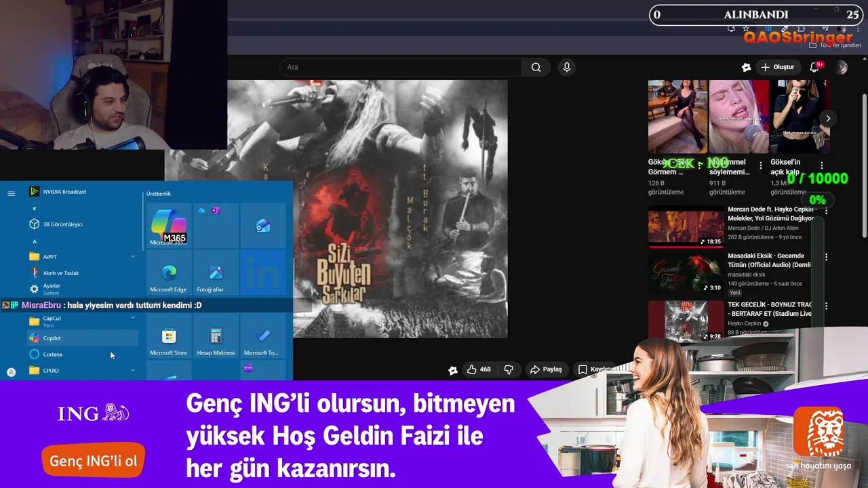Show next shorts with the right arrow
This screenshot has width=868, height=488.
[827, 118]
